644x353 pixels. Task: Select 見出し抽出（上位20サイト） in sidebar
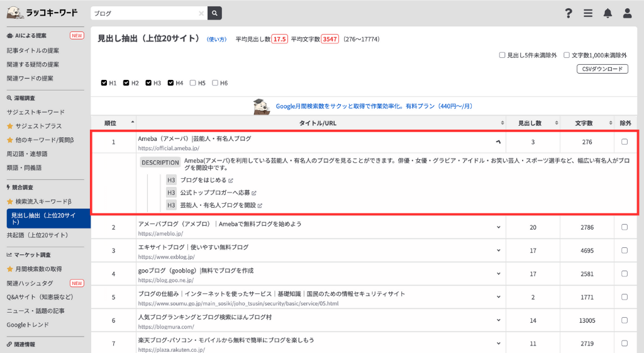tap(48, 218)
